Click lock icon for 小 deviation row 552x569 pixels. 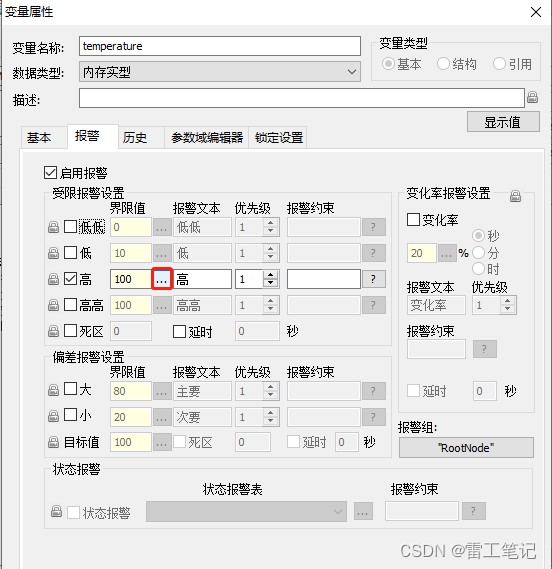(x=53, y=416)
